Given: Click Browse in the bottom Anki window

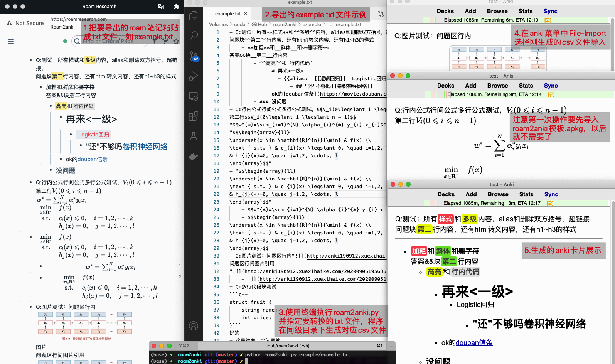Looking at the screenshot, I should (x=498, y=194).
